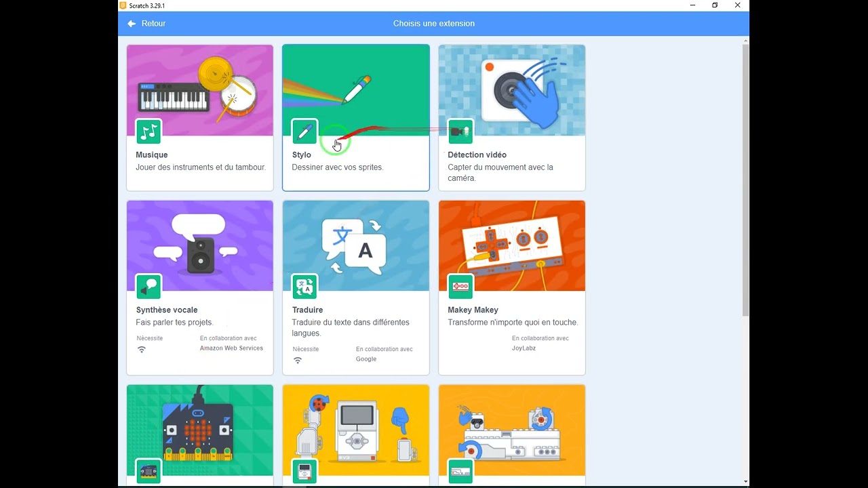Click the Stylo extension pen icon
The image size is (868, 488).
click(x=304, y=131)
